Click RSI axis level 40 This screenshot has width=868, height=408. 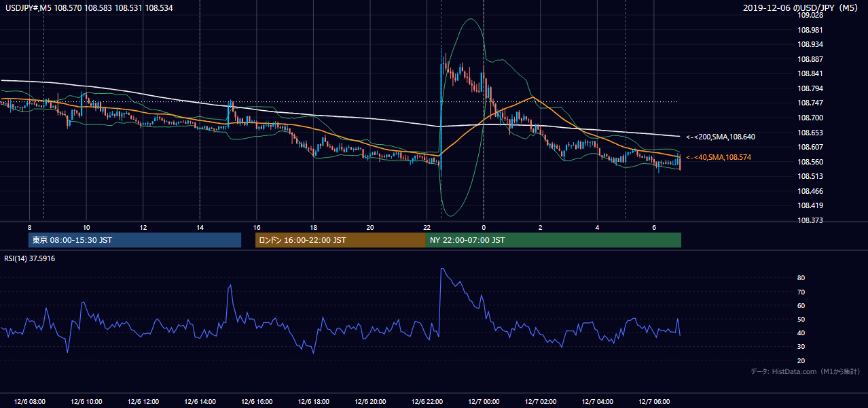point(801,333)
